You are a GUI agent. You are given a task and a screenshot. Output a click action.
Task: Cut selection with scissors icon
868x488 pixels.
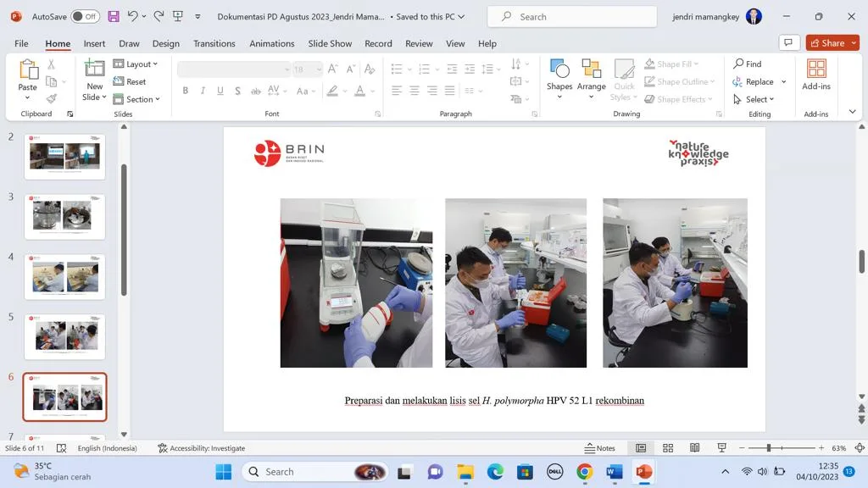(x=51, y=64)
